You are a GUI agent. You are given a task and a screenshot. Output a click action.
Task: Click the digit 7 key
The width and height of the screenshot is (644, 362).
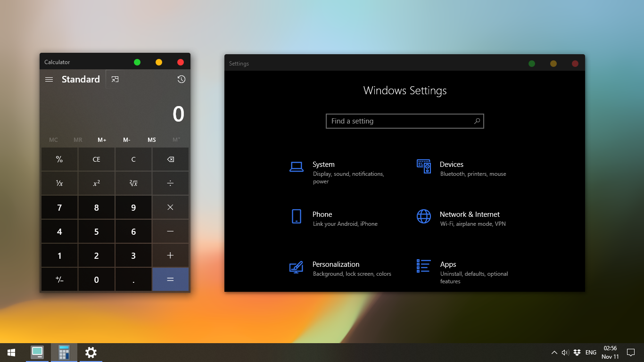59,207
